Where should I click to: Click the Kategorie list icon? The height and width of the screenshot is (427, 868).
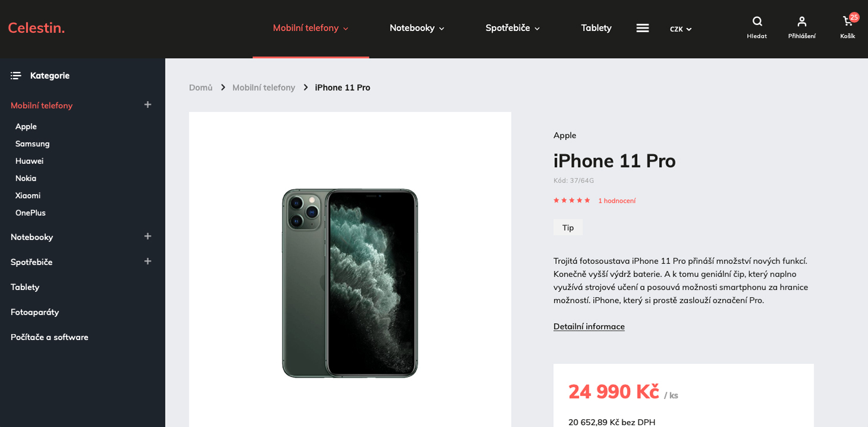[x=15, y=76]
